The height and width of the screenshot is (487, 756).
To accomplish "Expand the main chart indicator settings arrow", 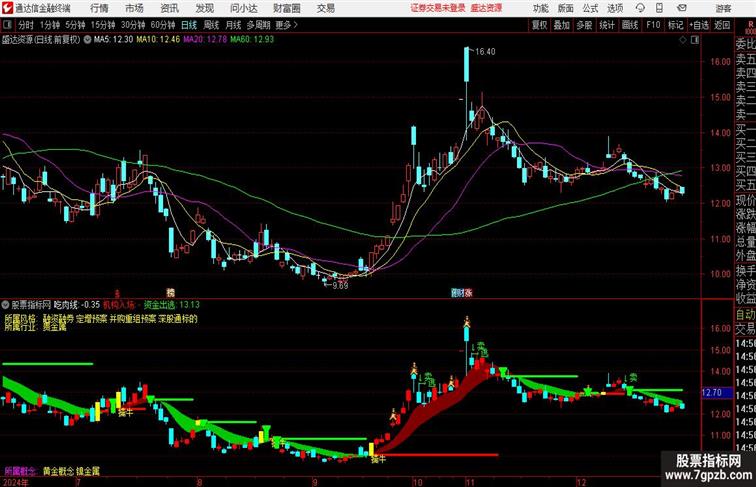I will (87, 40).
